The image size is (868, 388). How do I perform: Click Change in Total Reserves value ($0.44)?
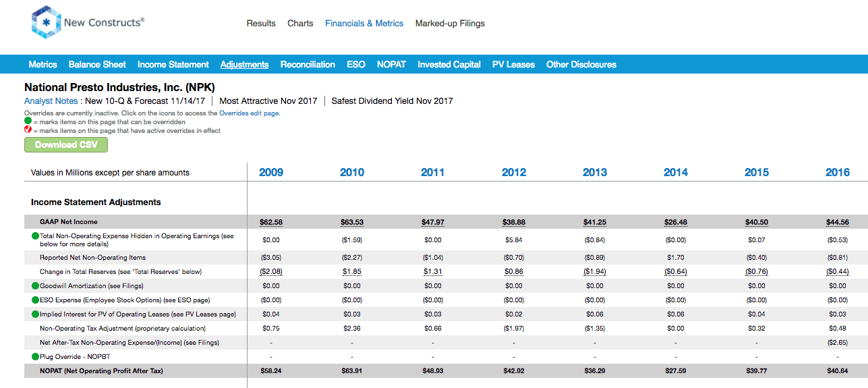(x=838, y=272)
